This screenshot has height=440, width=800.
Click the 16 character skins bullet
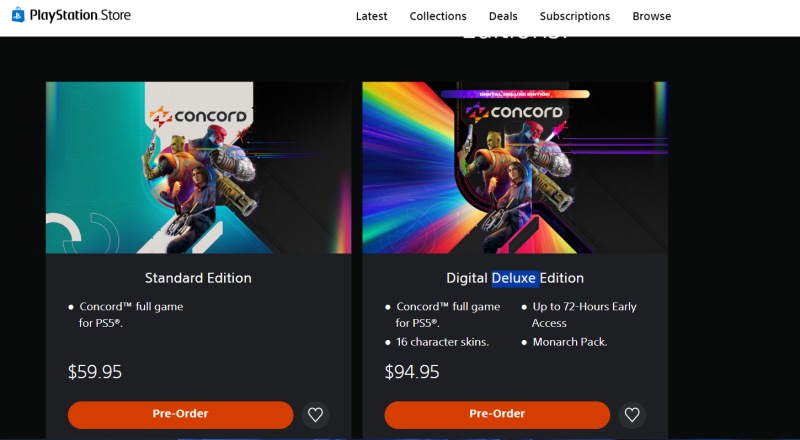[442, 342]
